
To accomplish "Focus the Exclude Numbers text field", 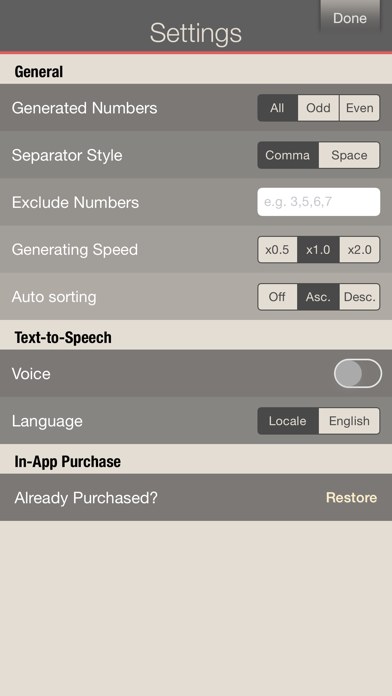I will coord(319,202).
